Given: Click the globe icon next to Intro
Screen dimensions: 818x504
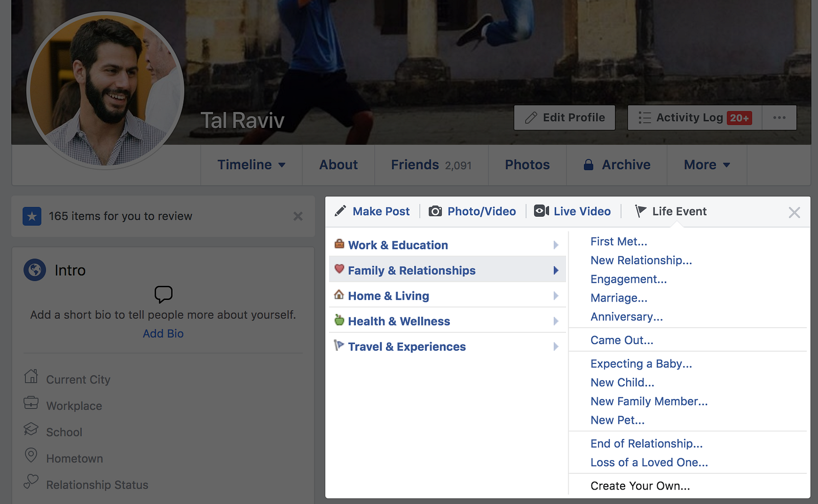Looking at the screenshot, I should pyautogui.click(x=35, y=269).
